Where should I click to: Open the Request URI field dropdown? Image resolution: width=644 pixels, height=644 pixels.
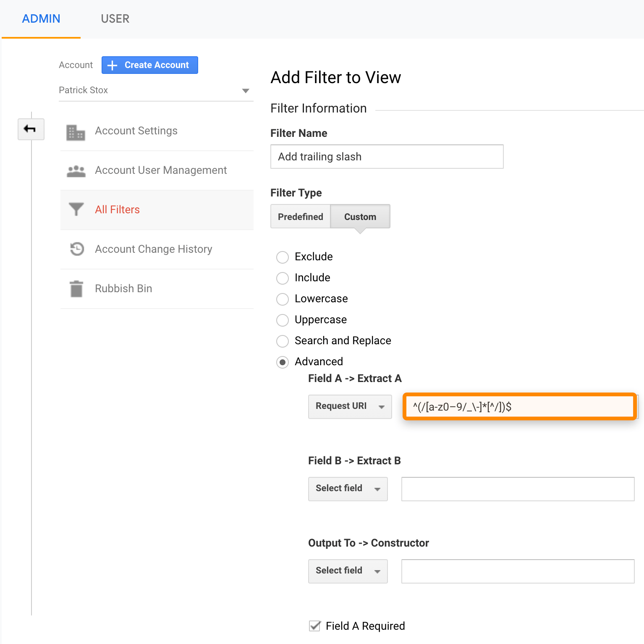(x=350, y=406)
